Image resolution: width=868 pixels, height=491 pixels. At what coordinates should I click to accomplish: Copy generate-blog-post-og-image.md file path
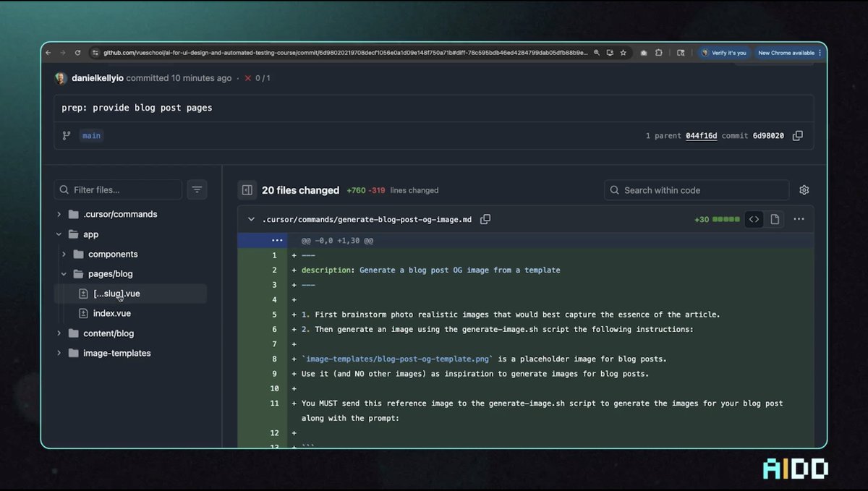click(x=485, y=219)
